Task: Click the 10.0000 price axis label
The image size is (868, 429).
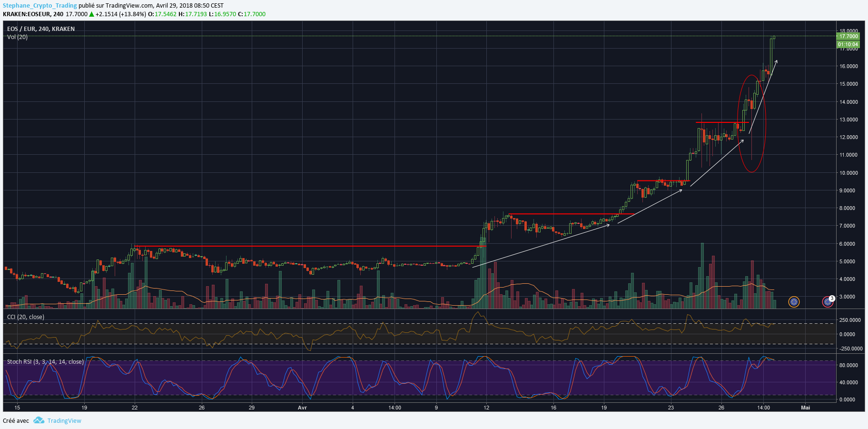Action: 848,173
